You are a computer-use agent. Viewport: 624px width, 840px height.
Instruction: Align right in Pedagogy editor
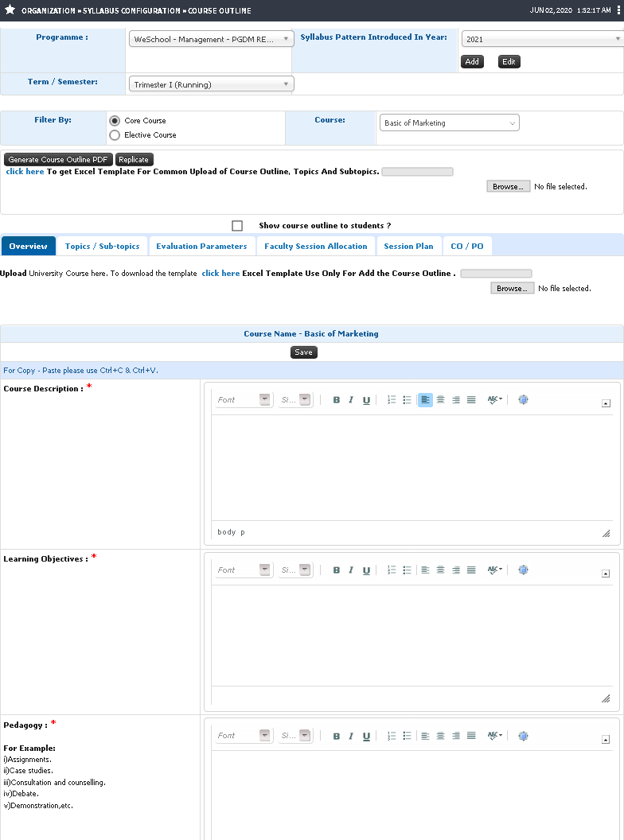pyautogui.click(x=456, y=736)
